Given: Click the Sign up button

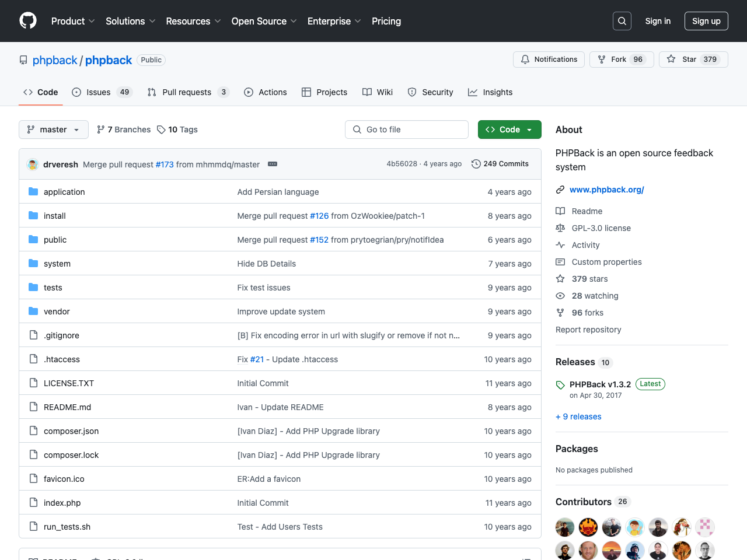Looking at the screenshot, I should [706, 21].
